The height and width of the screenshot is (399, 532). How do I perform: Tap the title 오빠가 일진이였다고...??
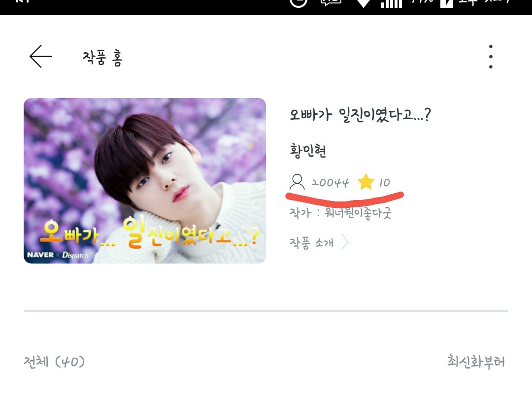(360, 115)
